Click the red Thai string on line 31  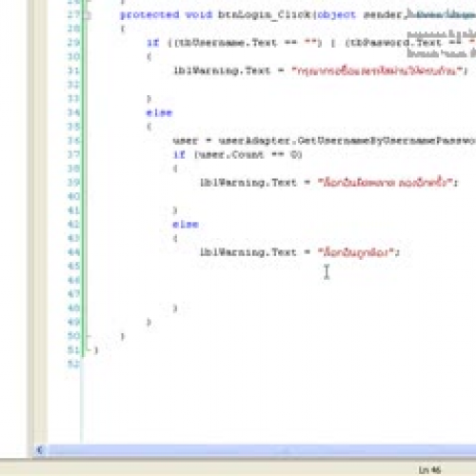tap(377, 70)
